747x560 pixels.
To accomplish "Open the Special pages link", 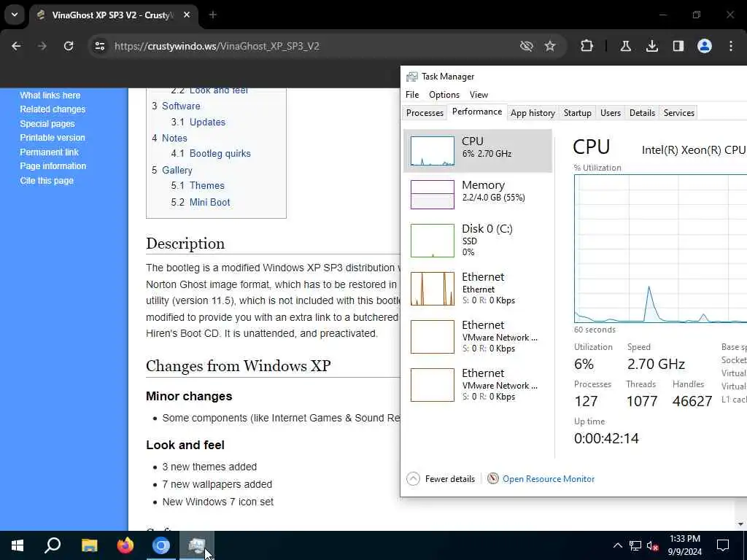I will click(x=47, y=124).
